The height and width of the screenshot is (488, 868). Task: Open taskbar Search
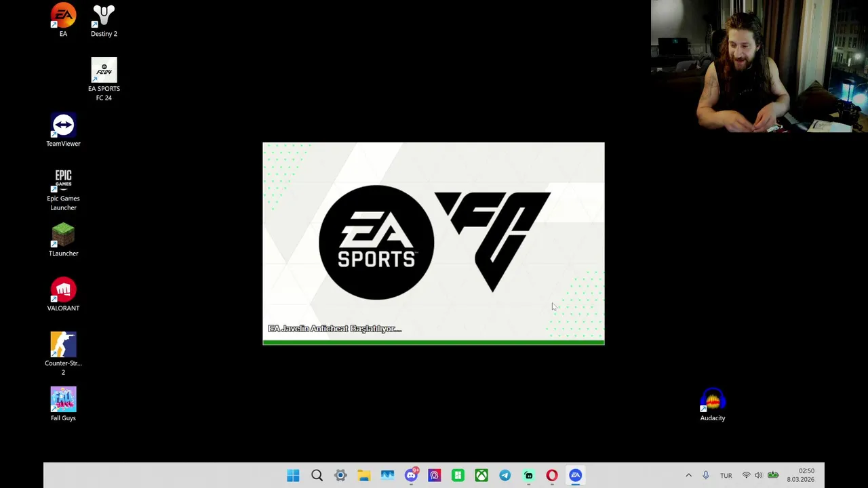coord(317,475)
